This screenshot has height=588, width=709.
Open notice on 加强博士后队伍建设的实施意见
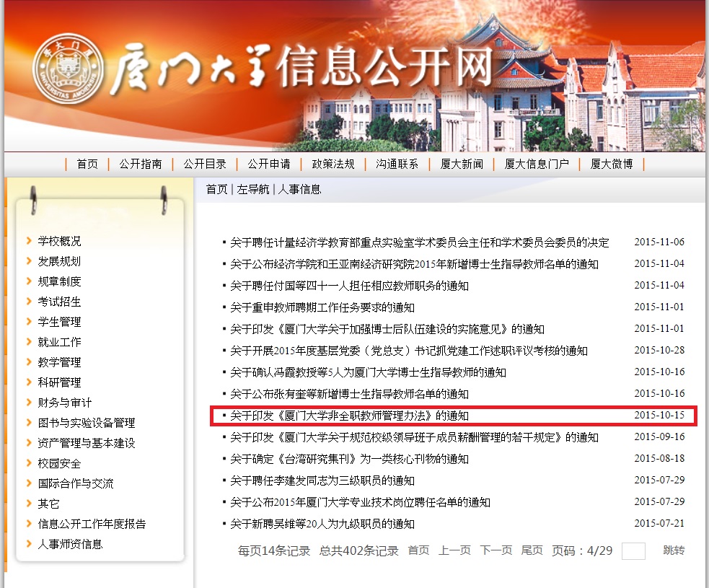(387, 329)
